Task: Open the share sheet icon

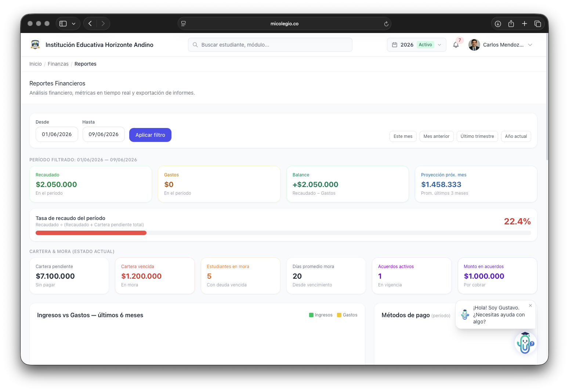Action: click(511, 23)
